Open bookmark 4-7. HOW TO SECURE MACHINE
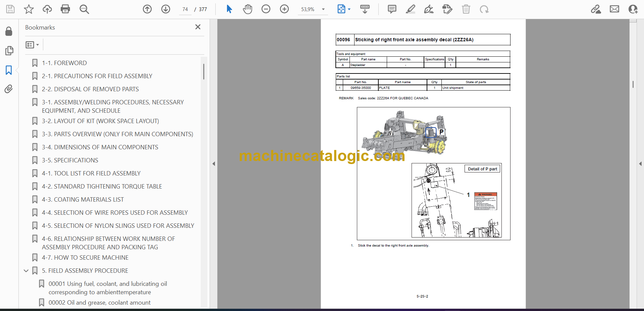The height and width of the screenshot is (311, 644). (x=85, y=258)
